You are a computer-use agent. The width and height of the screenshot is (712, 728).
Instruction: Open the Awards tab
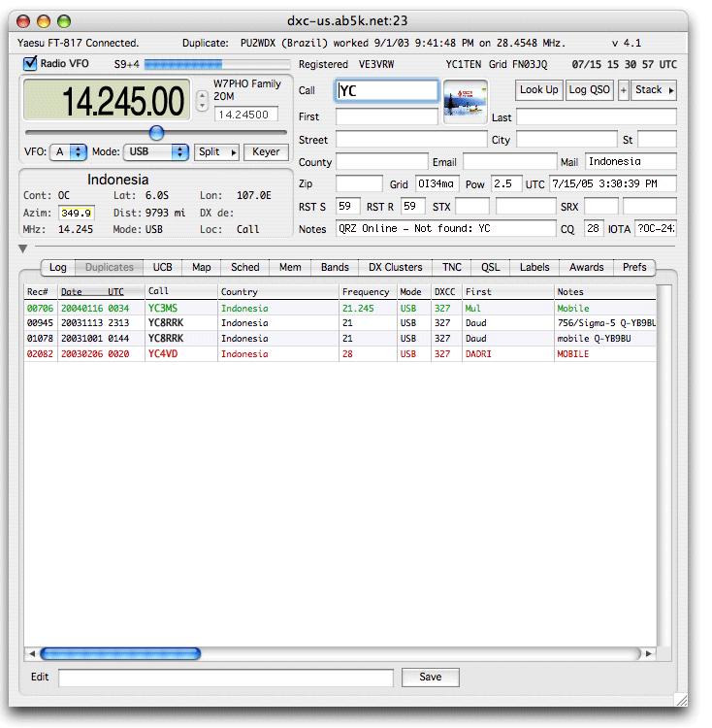point(586,267)
